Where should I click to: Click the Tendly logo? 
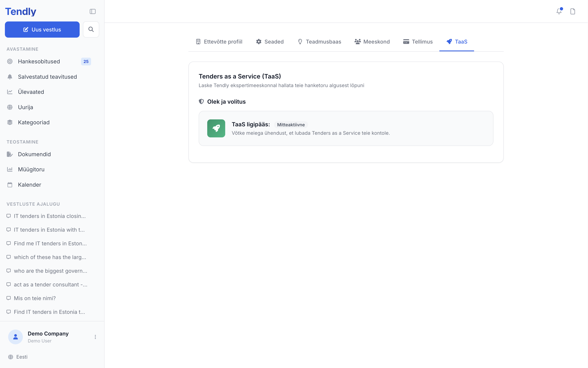point(21,11)
